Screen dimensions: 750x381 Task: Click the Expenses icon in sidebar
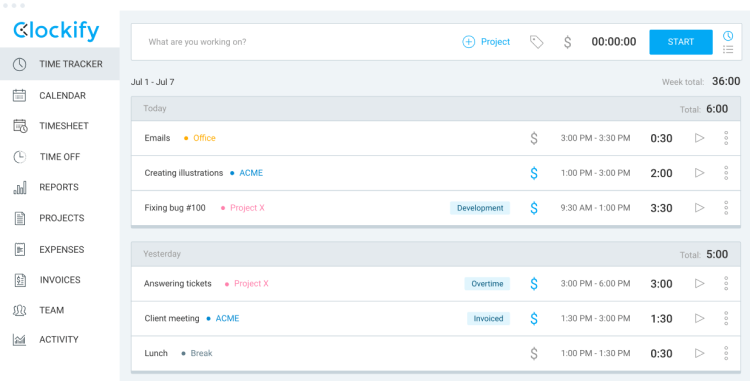(x=20, y=249)
